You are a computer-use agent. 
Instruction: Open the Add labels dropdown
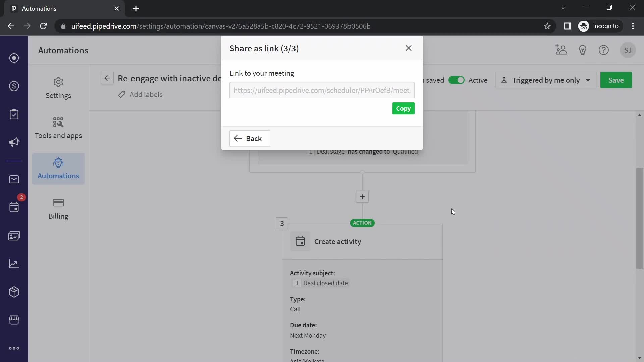click(x=140, y=94)
